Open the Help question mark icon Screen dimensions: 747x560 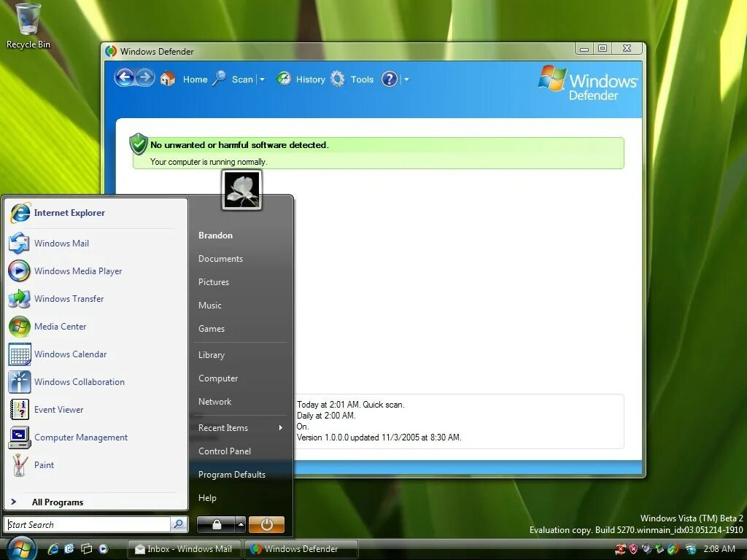point(389,78)
